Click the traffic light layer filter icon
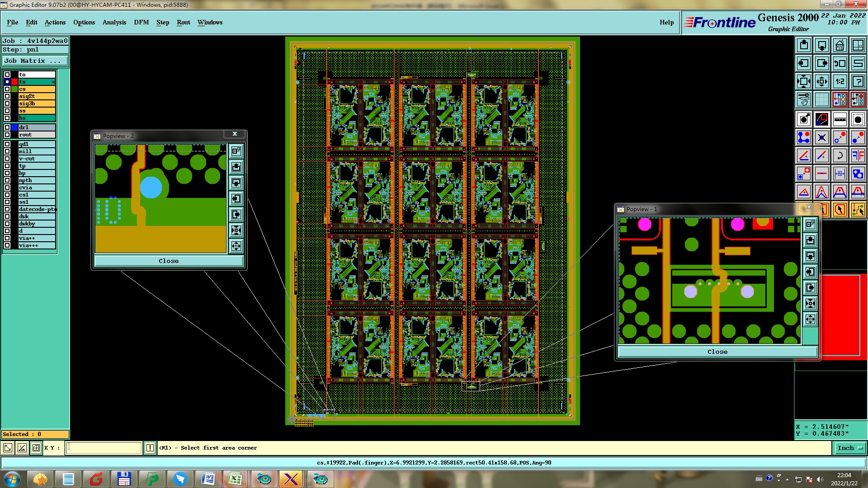Screen dimensions: 868x488 tap(840, 99)
